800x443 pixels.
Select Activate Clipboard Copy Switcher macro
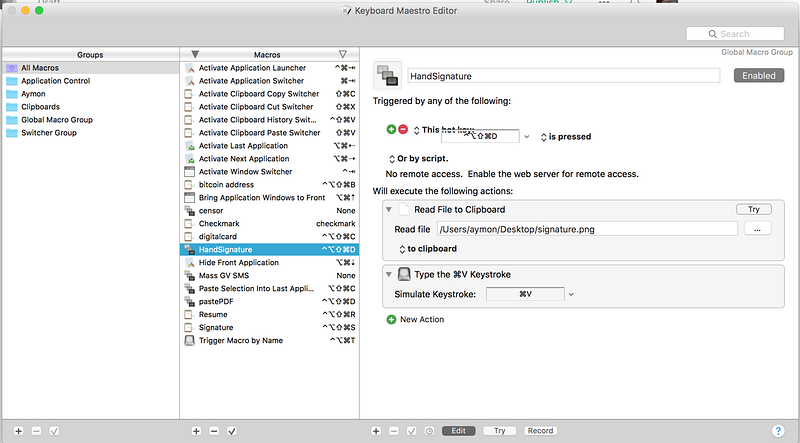[269, 94]
